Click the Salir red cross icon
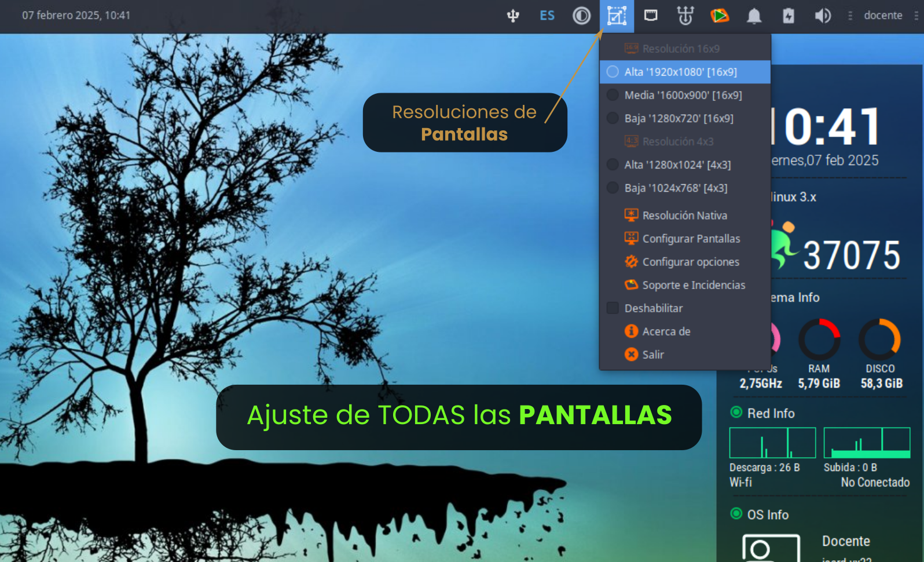This screenshot has width=924, height=562. tap(631, 354)
